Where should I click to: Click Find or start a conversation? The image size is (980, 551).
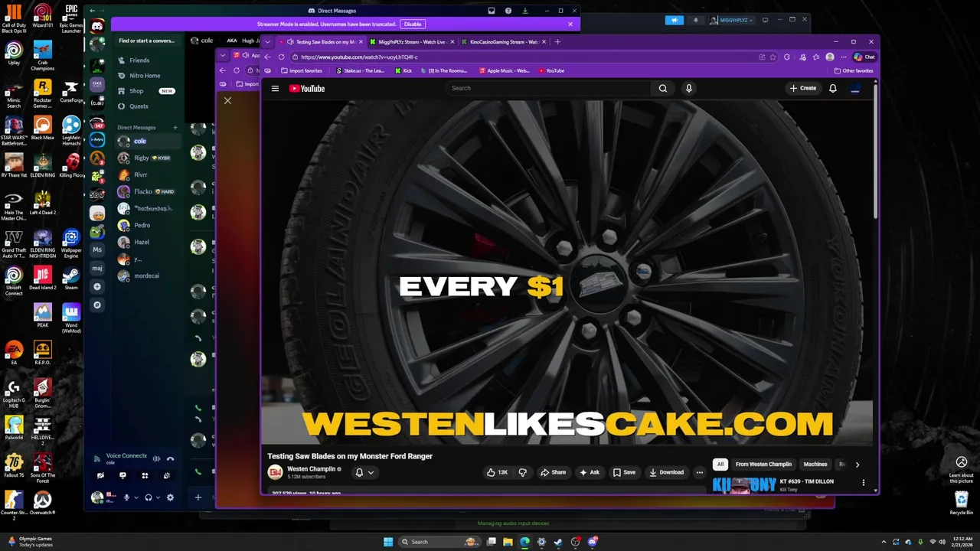coord(148,41)
